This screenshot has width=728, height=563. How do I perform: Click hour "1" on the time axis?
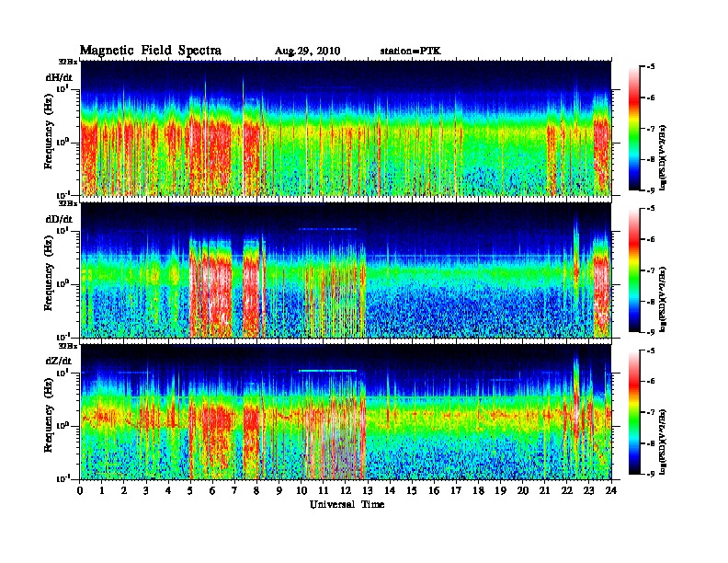(102, 490)
